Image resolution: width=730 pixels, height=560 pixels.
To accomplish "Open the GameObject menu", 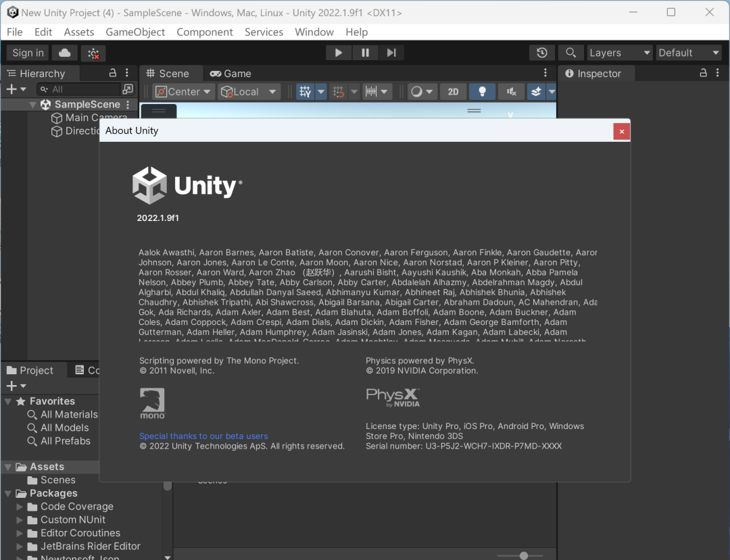I will [x=135, y=32].
